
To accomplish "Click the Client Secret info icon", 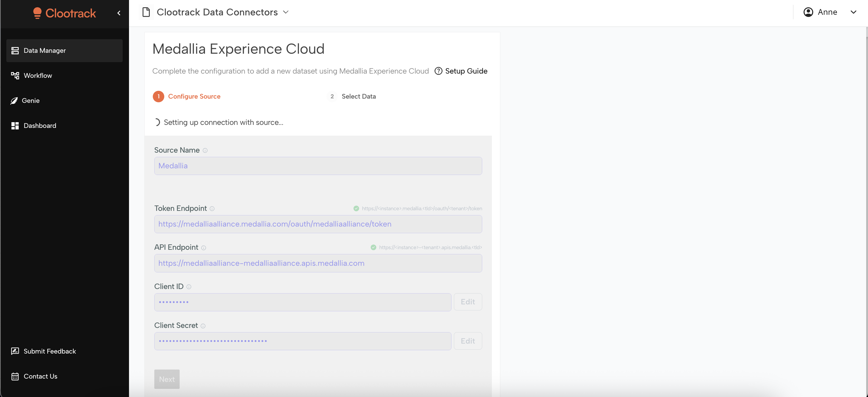I will (x=203, y=326).
